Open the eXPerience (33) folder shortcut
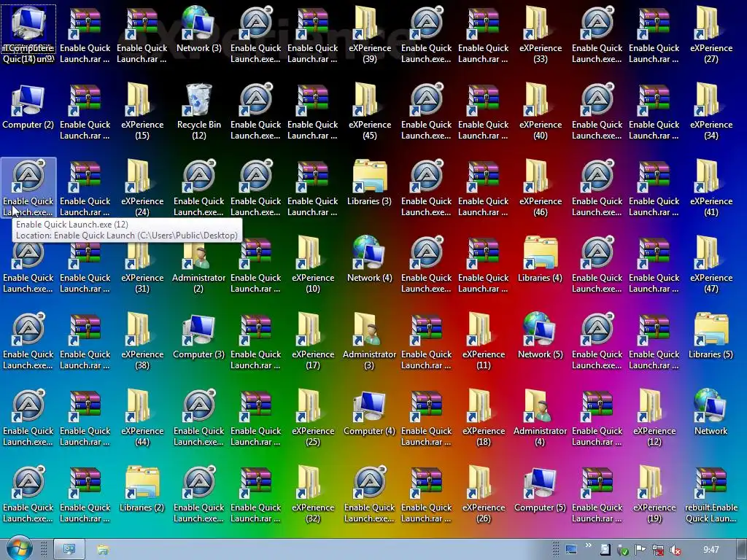This screenshot has width=747, height=560. 541,34
